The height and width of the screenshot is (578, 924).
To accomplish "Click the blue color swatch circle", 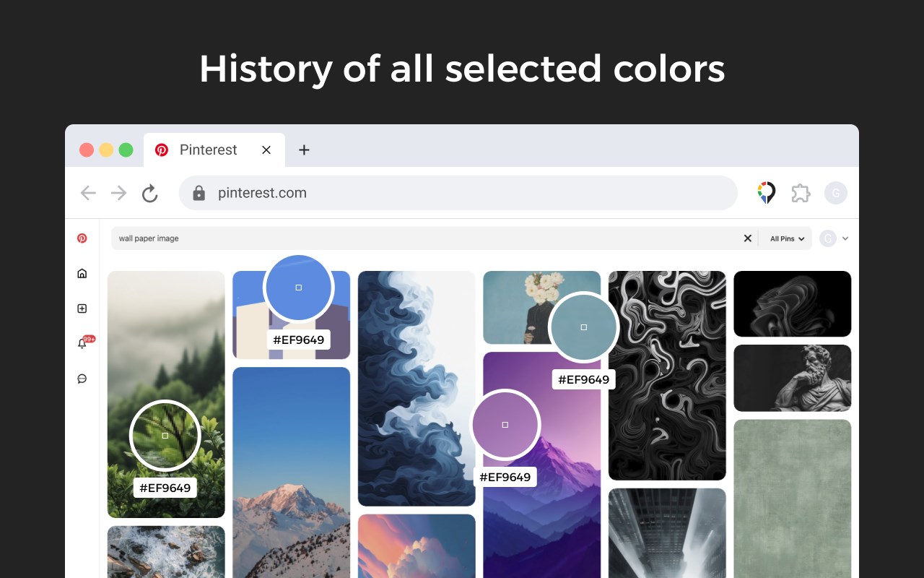I will (298, 288).
